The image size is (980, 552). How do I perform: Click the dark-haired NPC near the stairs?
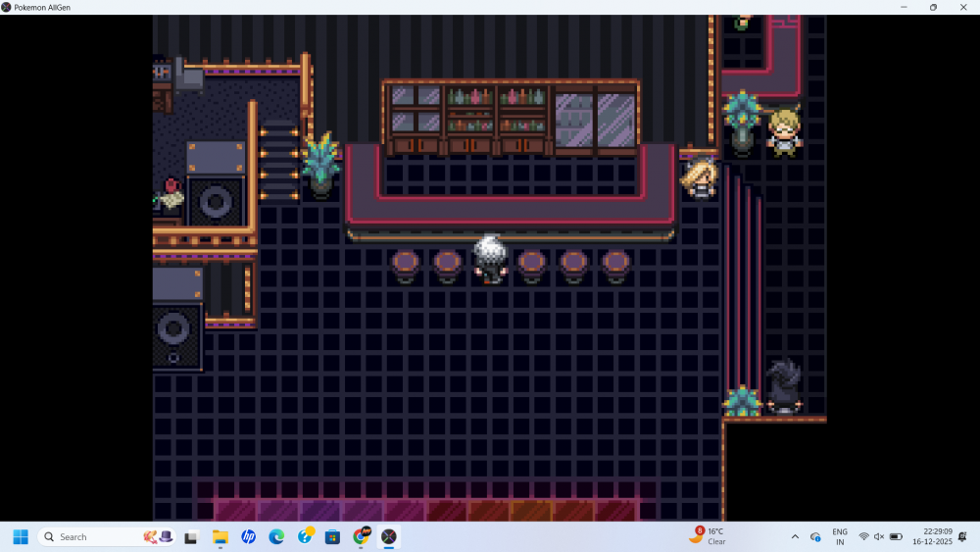coord(784,386)
